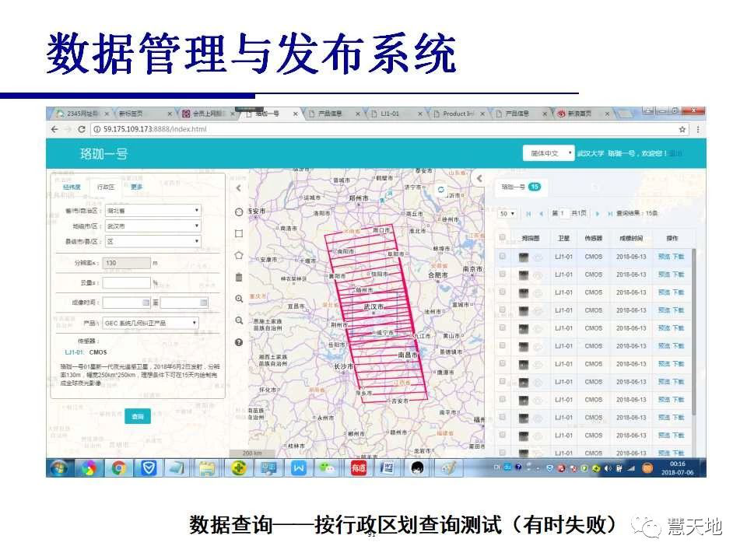Click the 云量 cloud cover input field

pos(126,283)
